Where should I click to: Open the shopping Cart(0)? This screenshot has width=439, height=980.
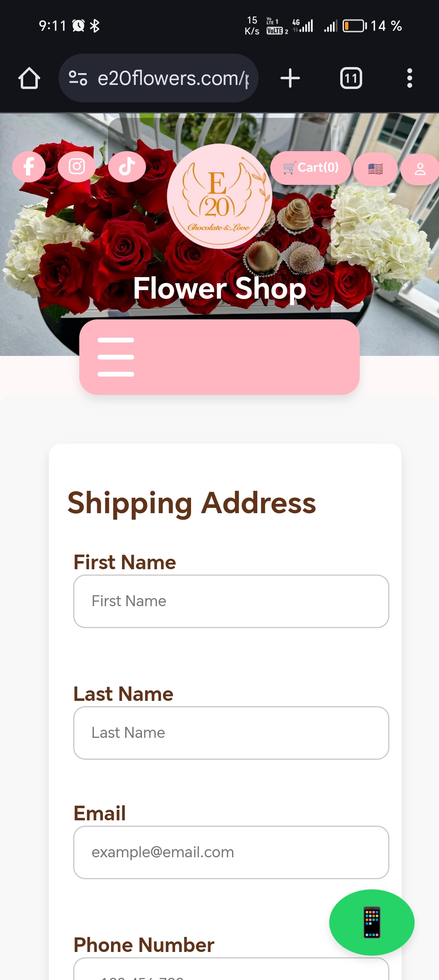[x=311, y=168]
